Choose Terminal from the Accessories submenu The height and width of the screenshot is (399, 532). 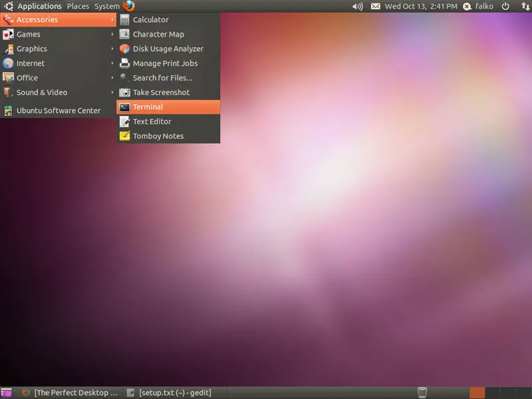click(x=168, y=107)
